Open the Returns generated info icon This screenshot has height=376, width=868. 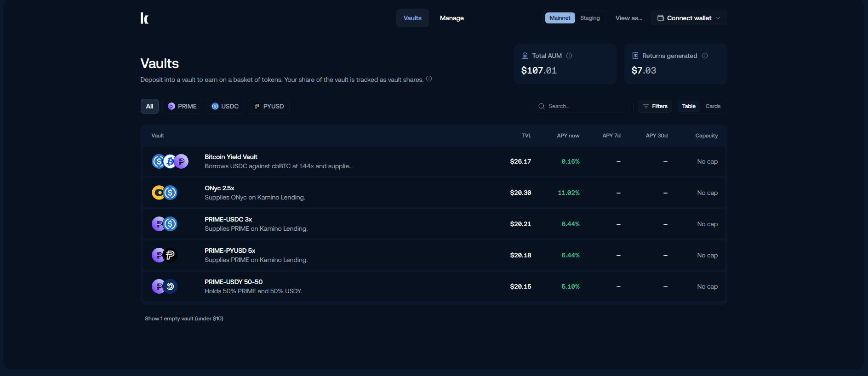click(705, 56)
